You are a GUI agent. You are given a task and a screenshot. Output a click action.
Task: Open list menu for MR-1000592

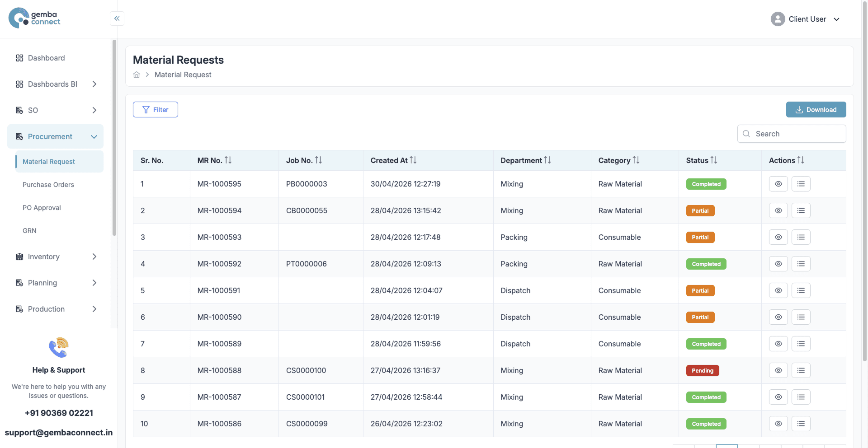pos(801,264)
